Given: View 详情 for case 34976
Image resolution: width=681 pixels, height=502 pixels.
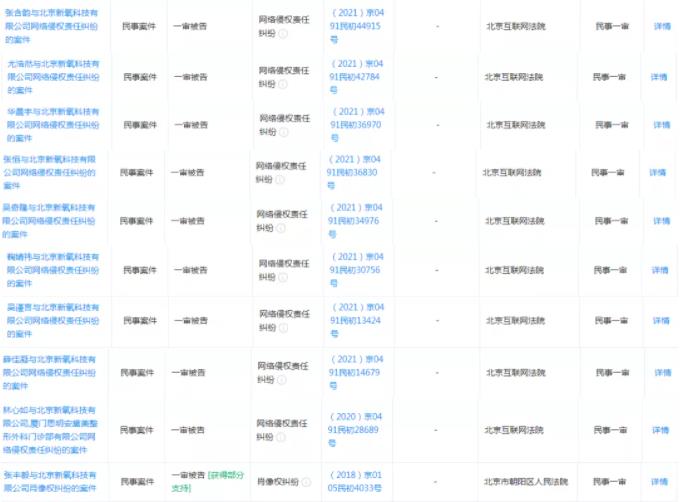Looking at the screenshot, I should 661,221.
